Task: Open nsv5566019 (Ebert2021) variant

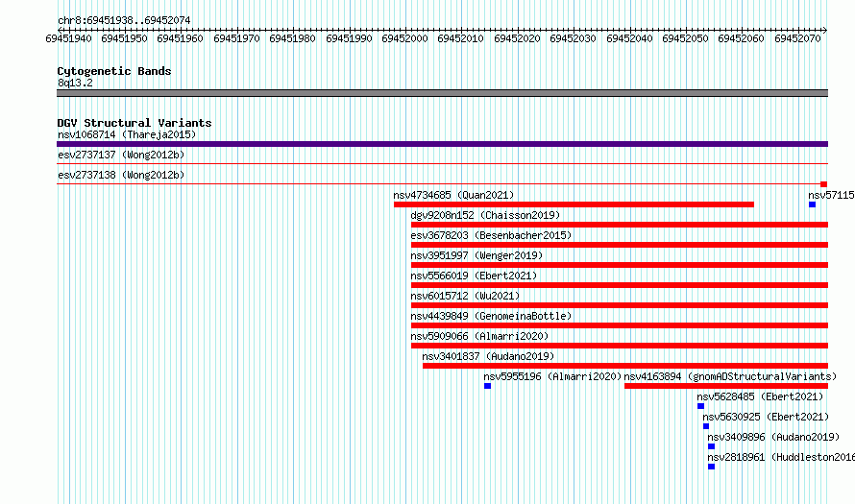Action: 474,276
